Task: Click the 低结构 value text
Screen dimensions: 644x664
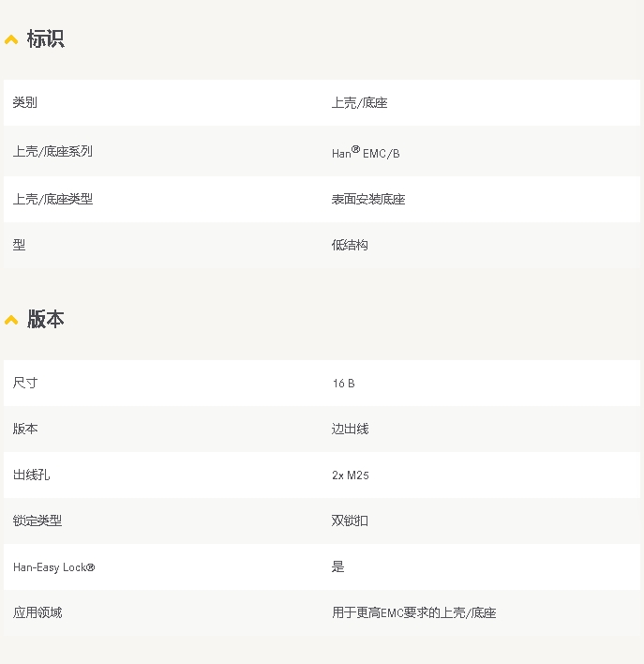Action: (x=350, y=245)
